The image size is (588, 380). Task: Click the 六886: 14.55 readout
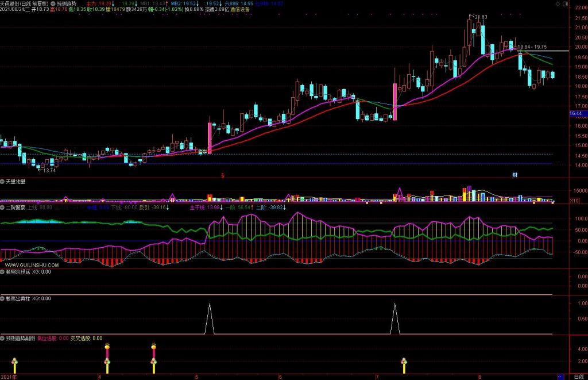click(239, 4)
